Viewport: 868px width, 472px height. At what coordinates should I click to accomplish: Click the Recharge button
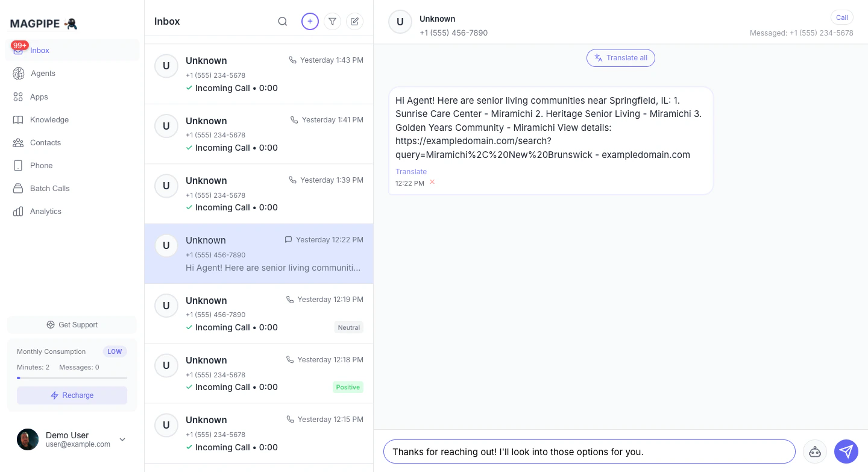(x=72, y=395)
